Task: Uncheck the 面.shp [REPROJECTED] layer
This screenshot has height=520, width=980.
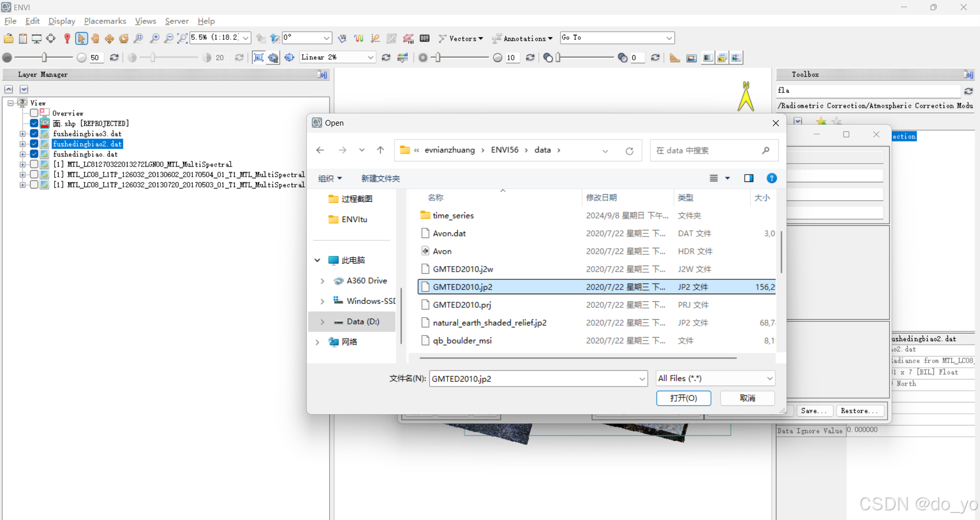Action: coord(34,123)
